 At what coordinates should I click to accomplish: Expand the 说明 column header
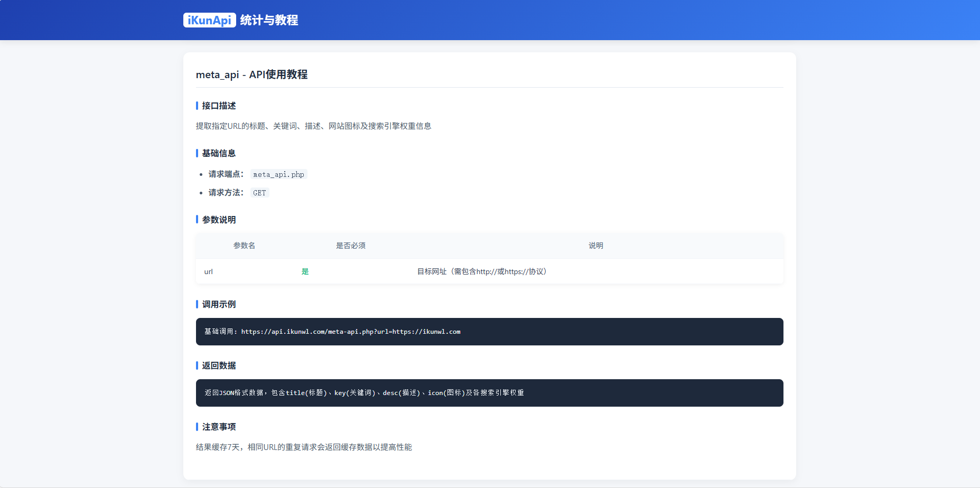[596, 246]
